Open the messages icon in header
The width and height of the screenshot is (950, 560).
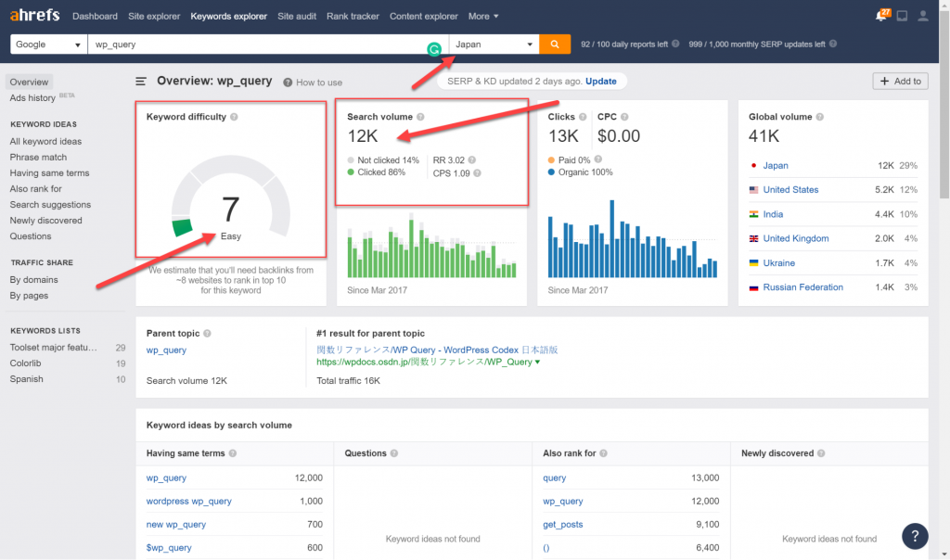[x=902, y=17]
